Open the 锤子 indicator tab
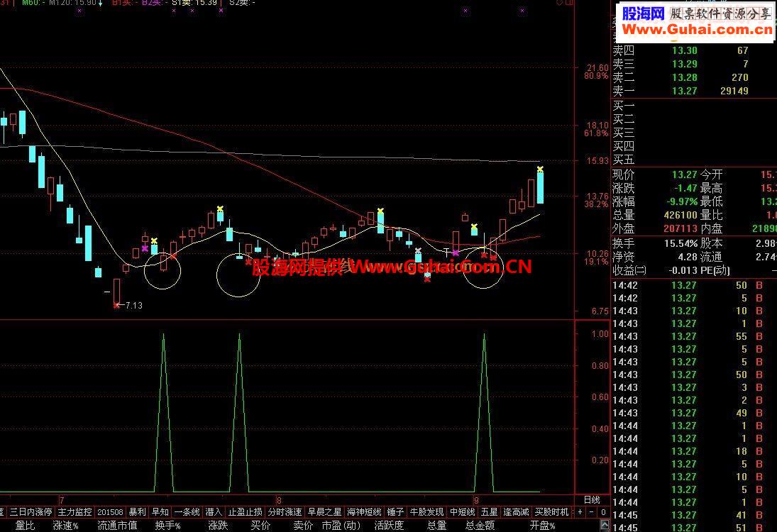 click(x=395, y=511)
